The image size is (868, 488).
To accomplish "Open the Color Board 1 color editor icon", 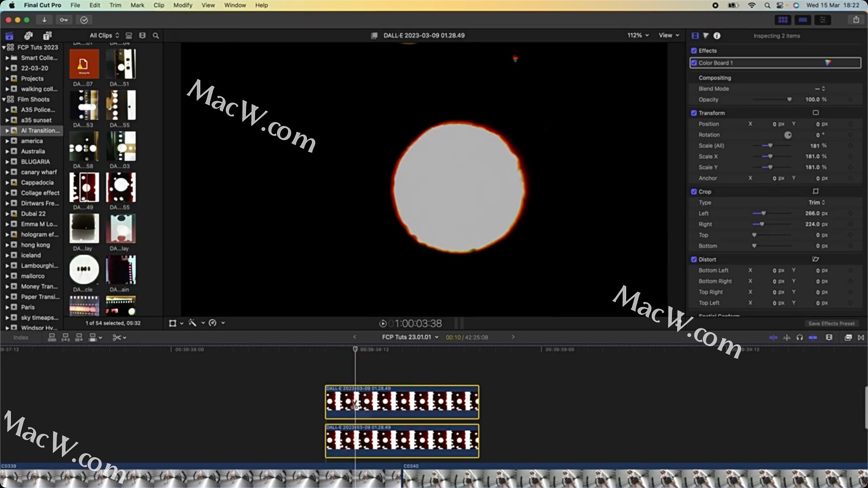I will tap(828, 63).
